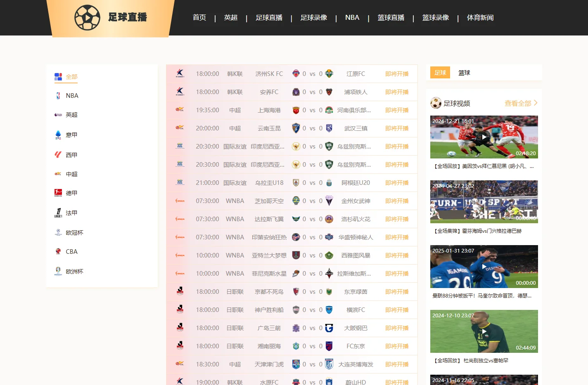This screenshot has height=385, width=588.
Task: Click the 中超 league icon in sidebar
Action: (58, 174)
